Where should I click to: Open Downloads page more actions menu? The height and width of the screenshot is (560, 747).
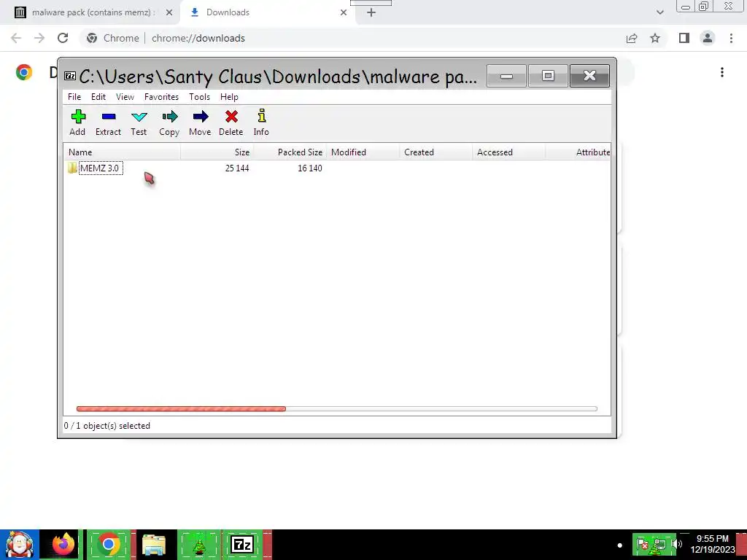(x=722, y=72)
